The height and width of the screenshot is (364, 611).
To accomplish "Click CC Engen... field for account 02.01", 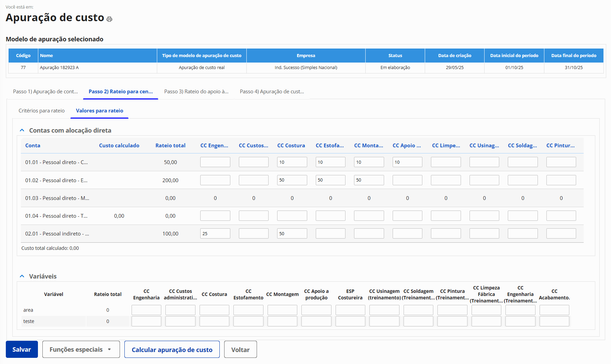I will pos(215,233).
